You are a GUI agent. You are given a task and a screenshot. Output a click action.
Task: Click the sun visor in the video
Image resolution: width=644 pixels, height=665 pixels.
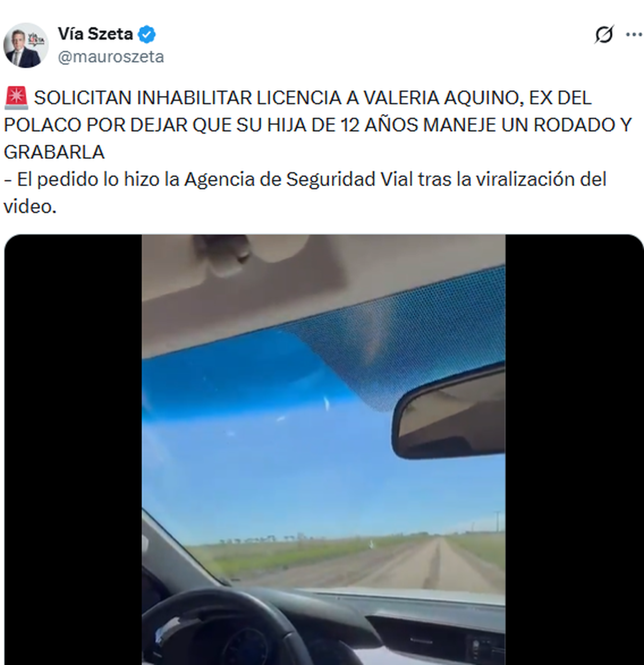pos(241,290)
